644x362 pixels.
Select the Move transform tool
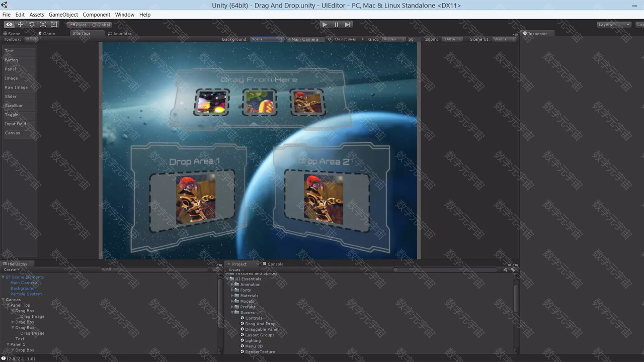pos(21,24)
